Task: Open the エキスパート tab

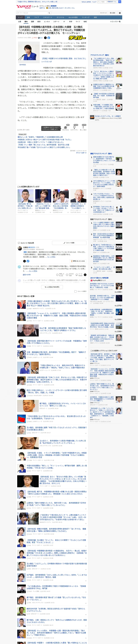Action: (48, 17)
